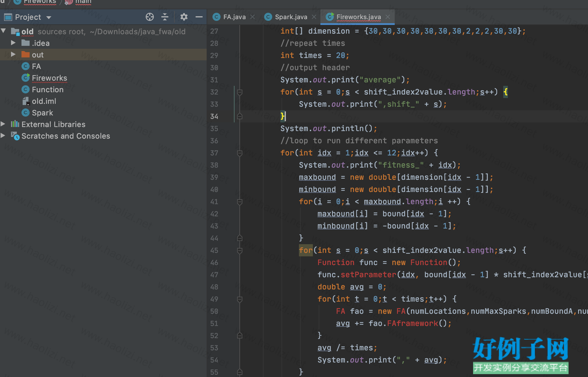Switch to the Spark.java tab
The height and width of the screenshot is (377, 588).
(291, 17)
